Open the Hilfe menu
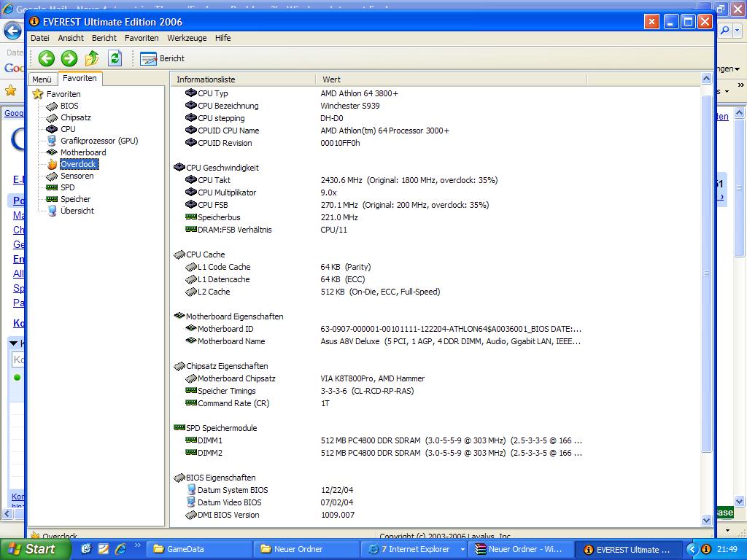Viewport: 747px width, 560px height. click(222, 38)
